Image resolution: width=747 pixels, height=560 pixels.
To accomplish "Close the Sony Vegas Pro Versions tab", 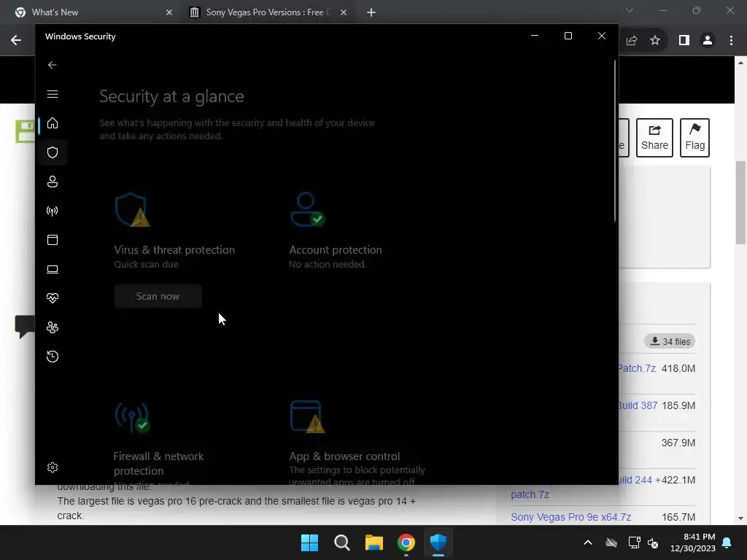I will (x=344, y=12).
